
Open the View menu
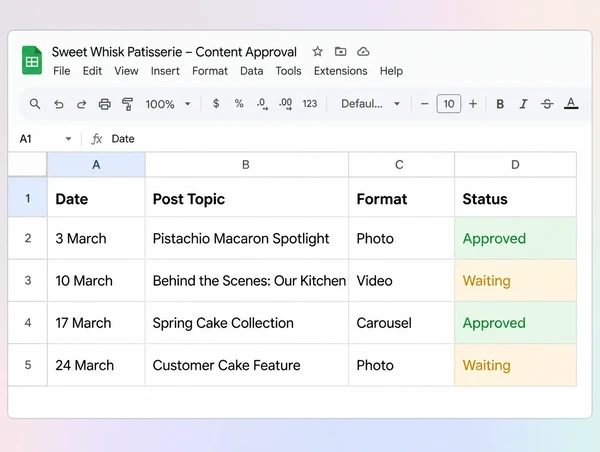coord(126,71)
